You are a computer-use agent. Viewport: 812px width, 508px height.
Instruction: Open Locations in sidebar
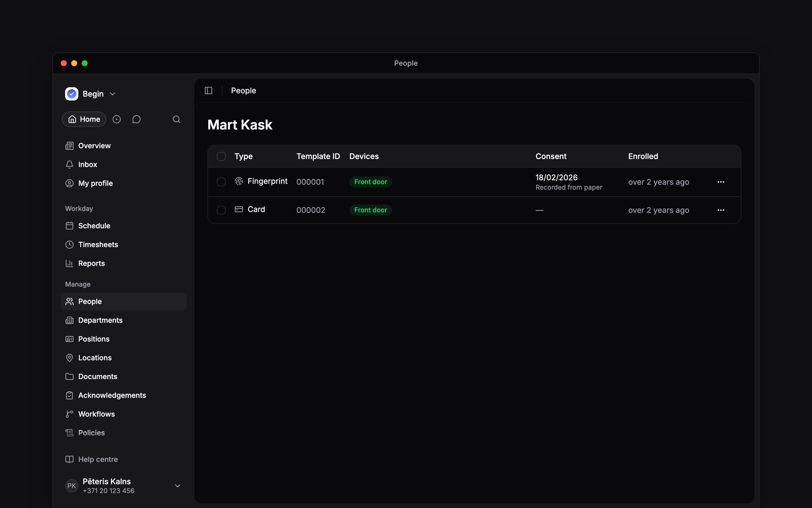pyautogui.click(x=124, y=358)
